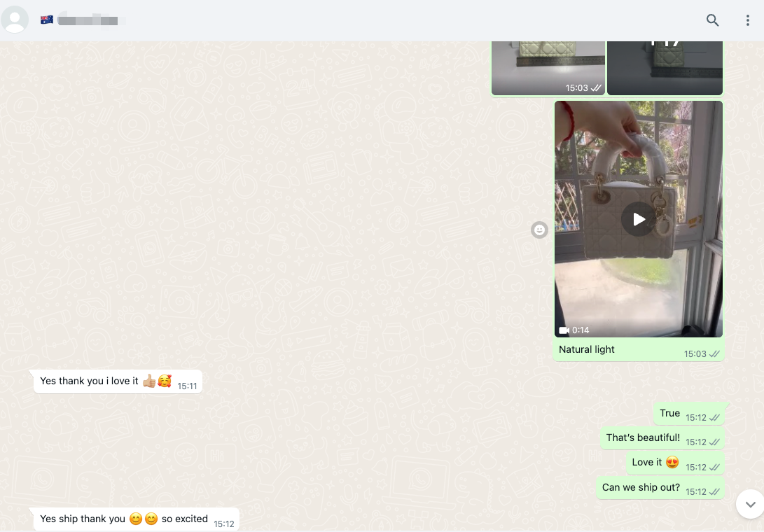The height and width of the screenshot is (532, 764).
Task: Open contact info via blurred contact name
Action: click(x=88, y=20)
